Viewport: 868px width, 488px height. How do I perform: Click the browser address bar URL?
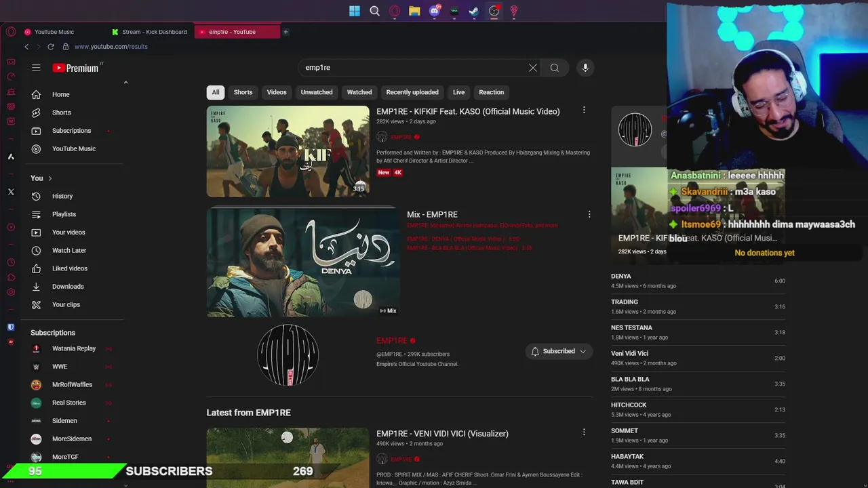point(111,47)
